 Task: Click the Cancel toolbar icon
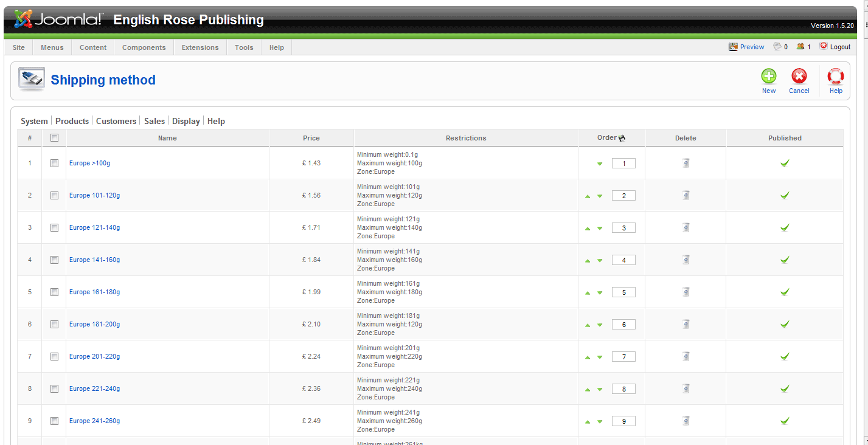click(x=799, y=77)
